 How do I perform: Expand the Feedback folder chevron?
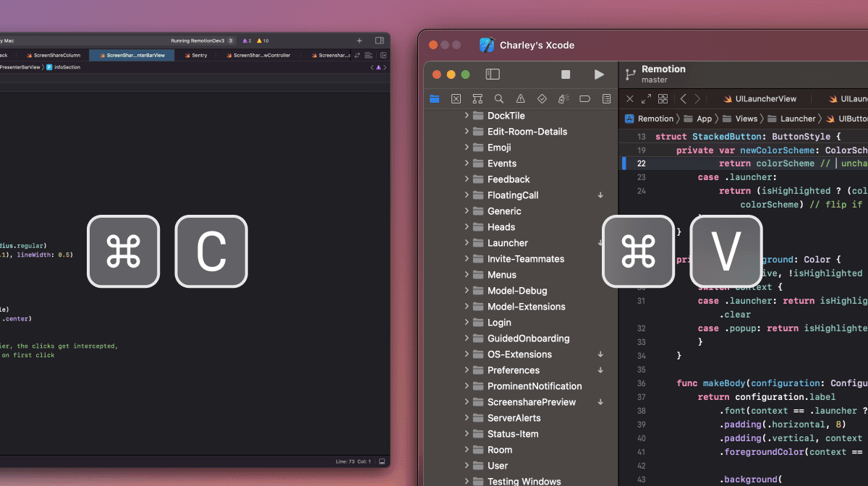(467, 179)
